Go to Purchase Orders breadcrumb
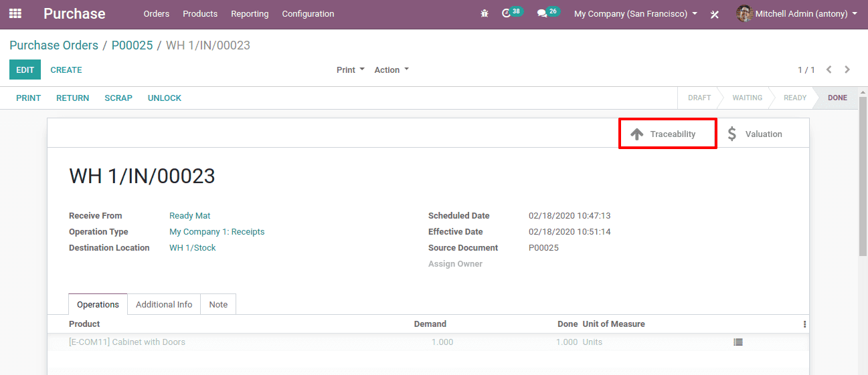The image size is (868, 375). (54, 45)
